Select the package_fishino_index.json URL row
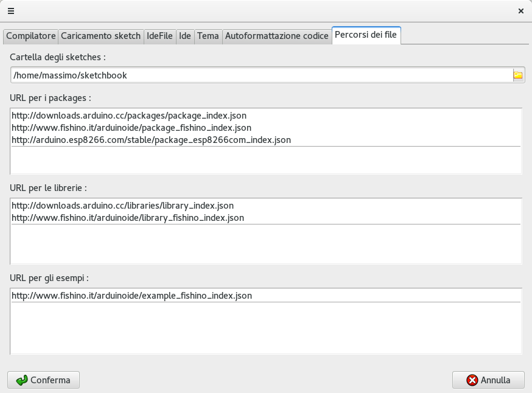 click(131, 128)
